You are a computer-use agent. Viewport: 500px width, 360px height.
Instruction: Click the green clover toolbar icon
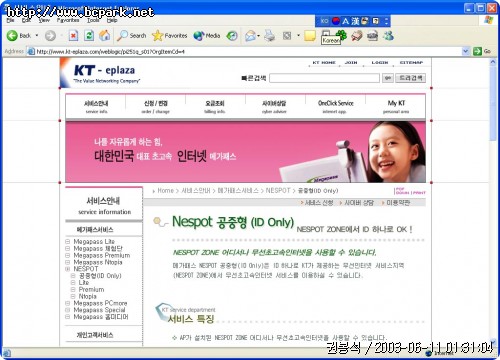tap(341, 35)
